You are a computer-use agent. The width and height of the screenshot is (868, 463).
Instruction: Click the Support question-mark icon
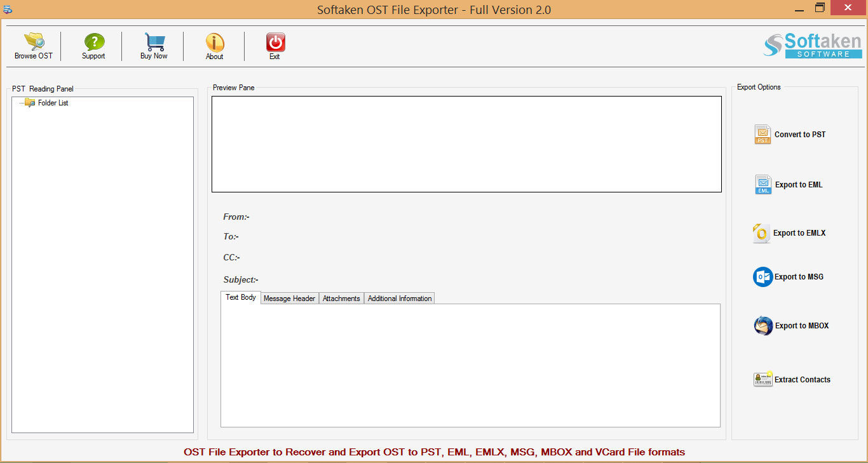(93, 43)
